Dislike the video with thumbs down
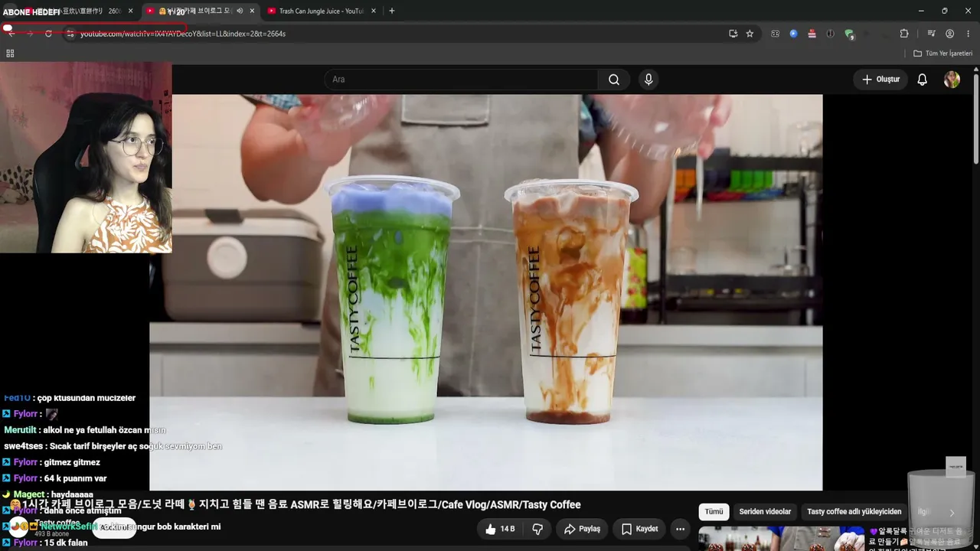980x551 pixels. 537,529
